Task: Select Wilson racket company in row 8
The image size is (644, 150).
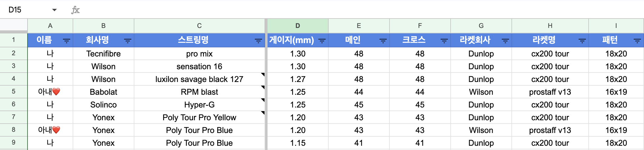Action: [x=481, y=130]
